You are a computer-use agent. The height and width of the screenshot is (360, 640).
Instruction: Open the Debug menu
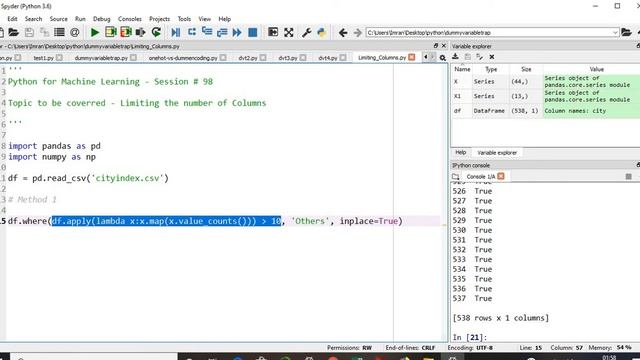102,19
